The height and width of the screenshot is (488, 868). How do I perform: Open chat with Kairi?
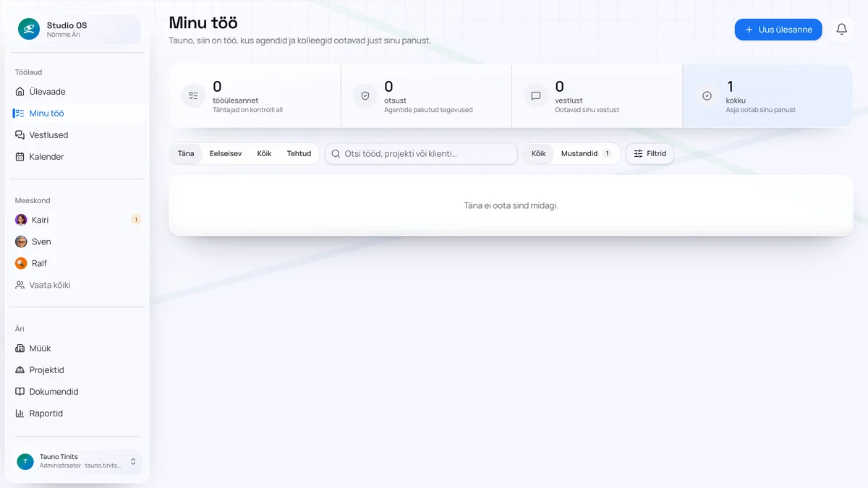point(77,220)
